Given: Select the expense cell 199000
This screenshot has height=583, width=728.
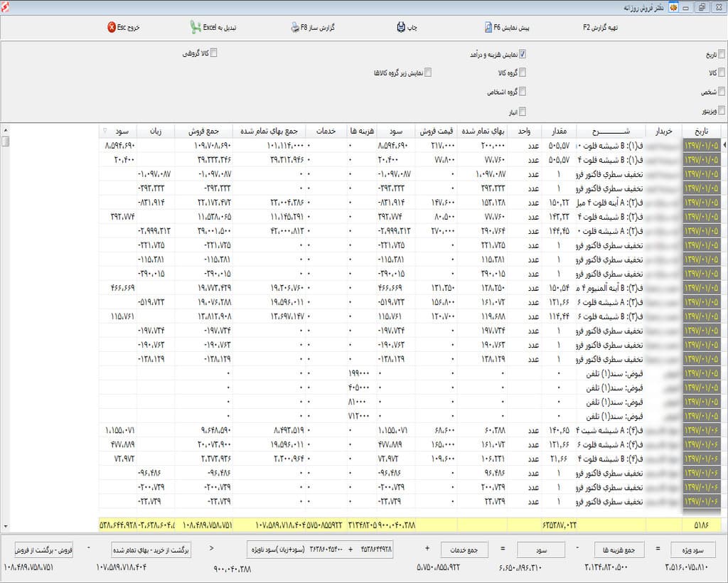Looking at the screenshot, I should point(362,373).
